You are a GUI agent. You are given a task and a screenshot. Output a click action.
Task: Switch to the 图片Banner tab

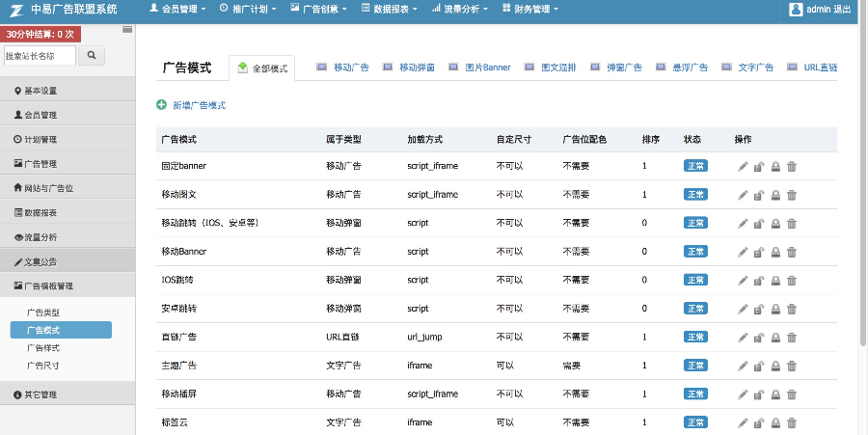[x=479, y=68]
